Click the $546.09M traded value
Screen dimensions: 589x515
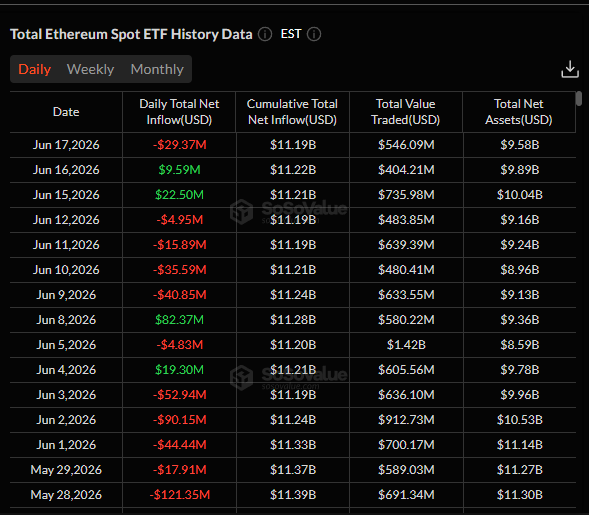pyautogui.click(x=406, y=145)
